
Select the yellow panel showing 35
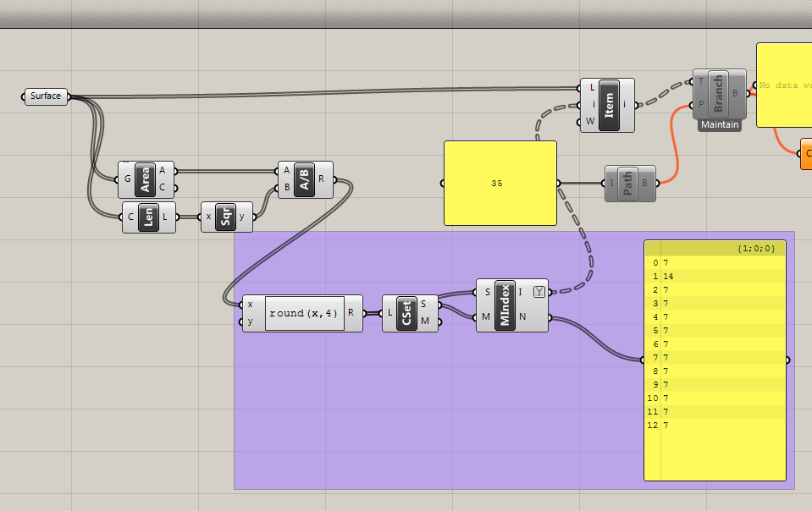point(500,183)
